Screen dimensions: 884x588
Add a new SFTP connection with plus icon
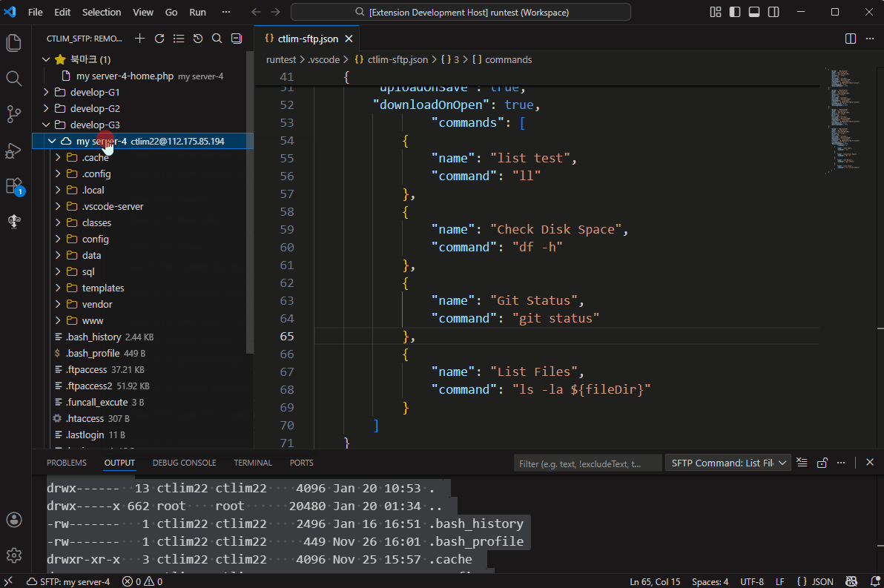click(x=139, y=38)
